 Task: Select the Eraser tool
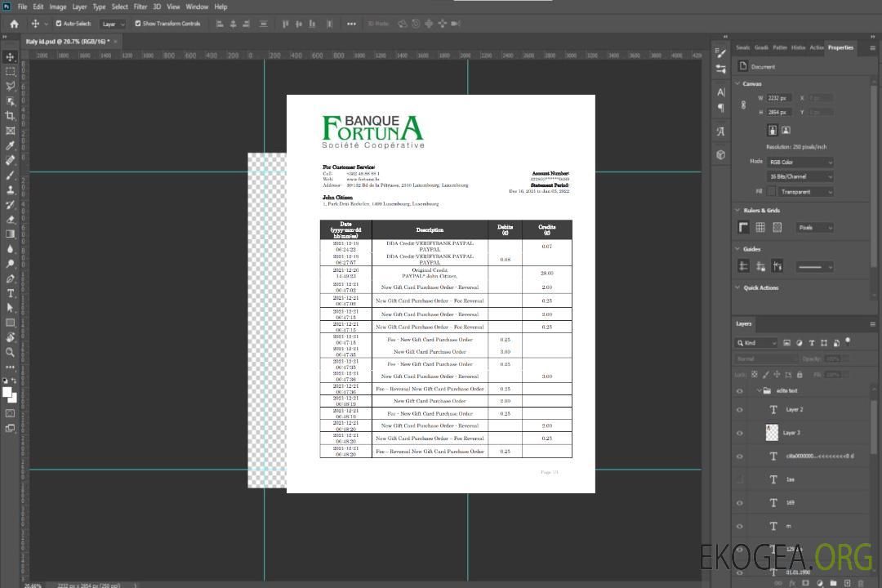click(x=10, y=220)
